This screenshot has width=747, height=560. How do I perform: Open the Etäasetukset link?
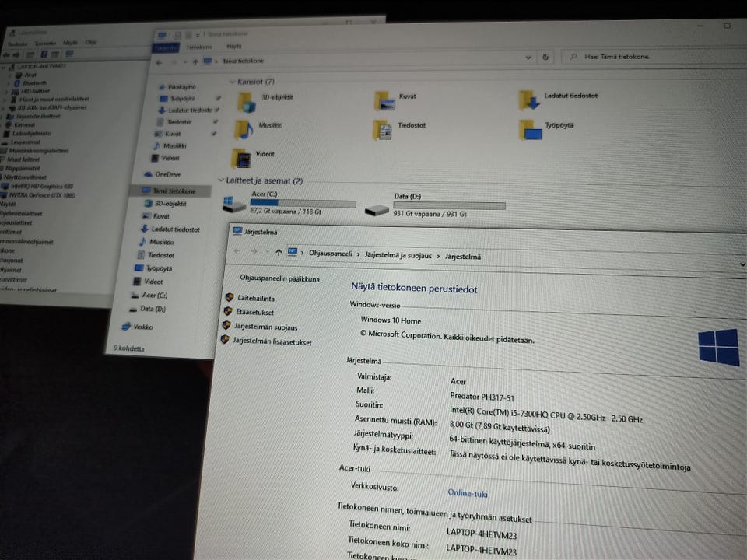click(255, 313)
